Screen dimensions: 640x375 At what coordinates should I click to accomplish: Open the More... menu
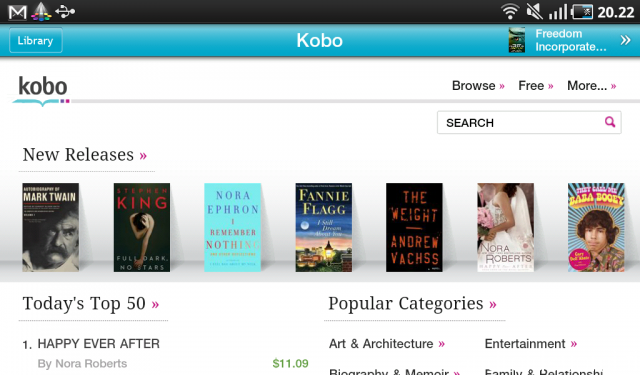point(592,86)
